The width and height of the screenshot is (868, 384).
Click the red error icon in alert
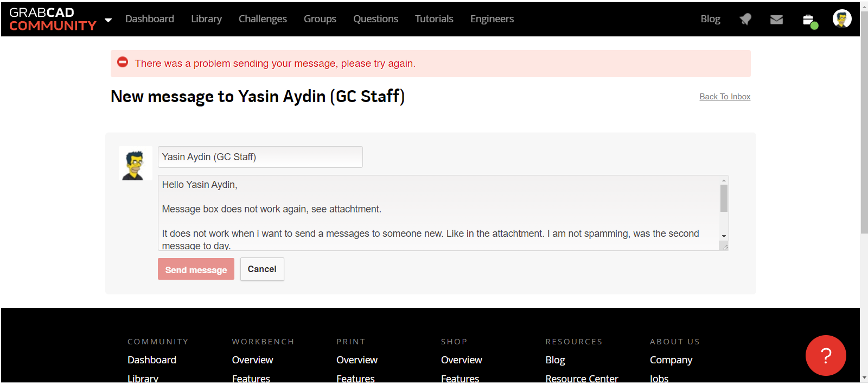tap(123, 62)
